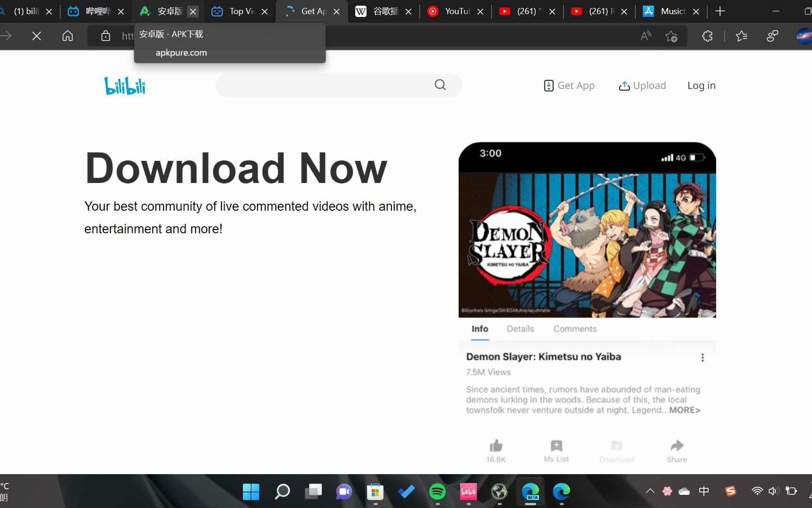Click the 7.5M Views text

tap(488, 372)
